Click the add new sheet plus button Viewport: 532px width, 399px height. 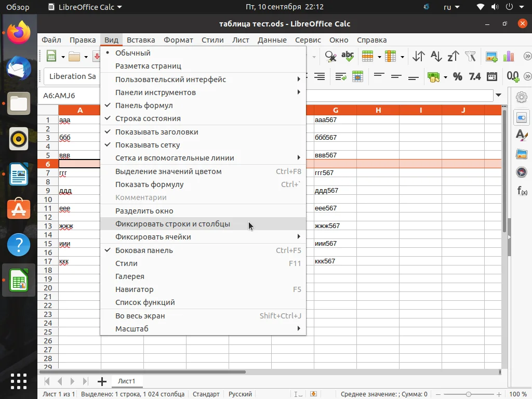102,381
